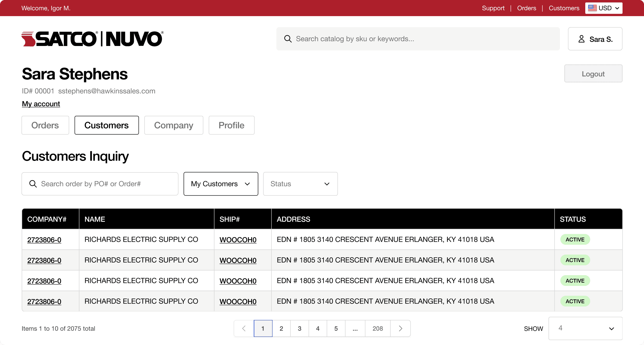Switch to the Orders tab
This screenshot has height=345, width=644.
45,125
